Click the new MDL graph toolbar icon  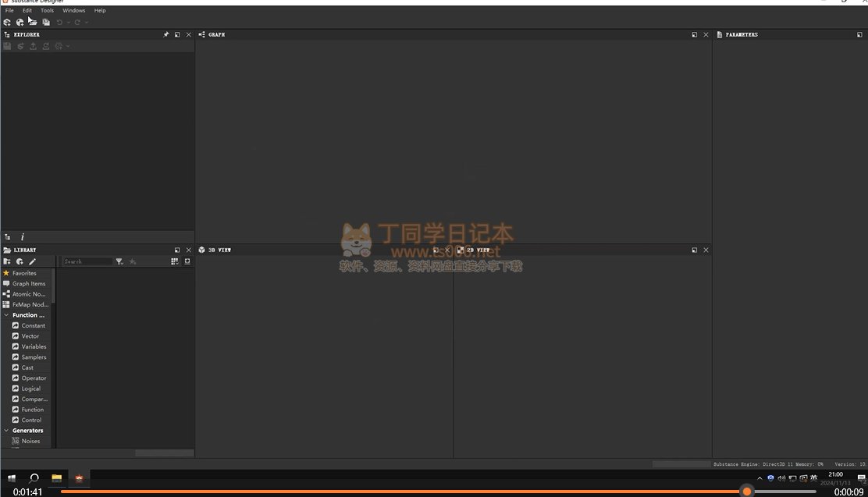pyautogui.click(x=20, y=22)
